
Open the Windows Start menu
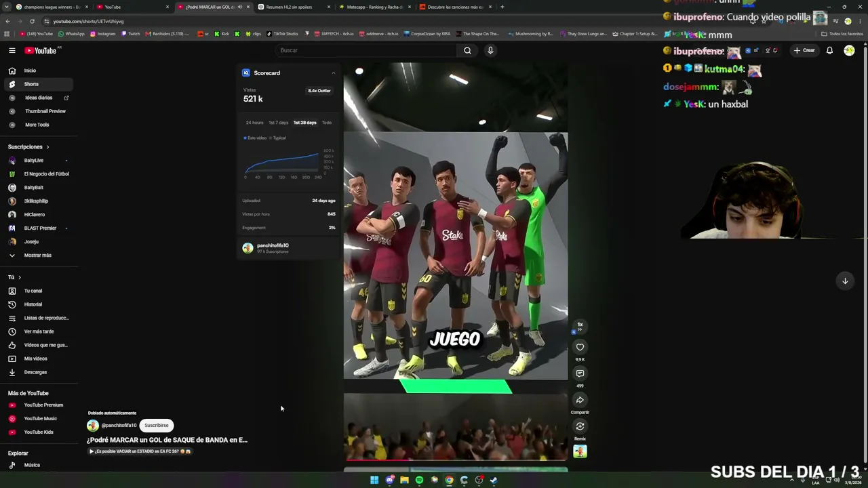(x=374, y=480)
